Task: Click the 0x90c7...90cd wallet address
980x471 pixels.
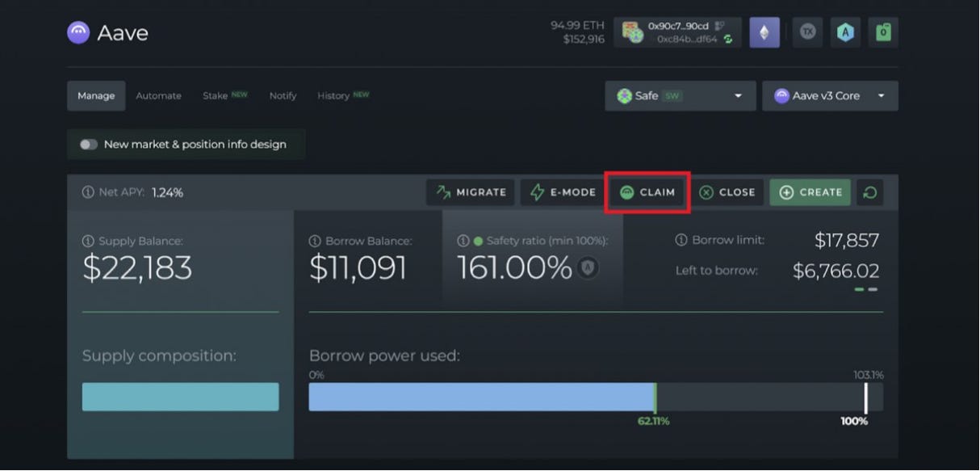Action: [678, 26]
